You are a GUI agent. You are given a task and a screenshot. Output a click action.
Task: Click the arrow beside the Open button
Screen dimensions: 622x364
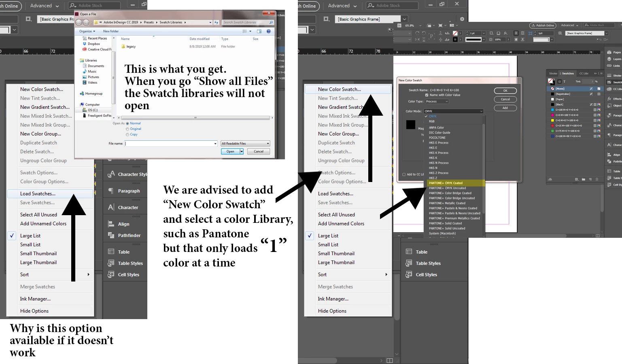242,151
